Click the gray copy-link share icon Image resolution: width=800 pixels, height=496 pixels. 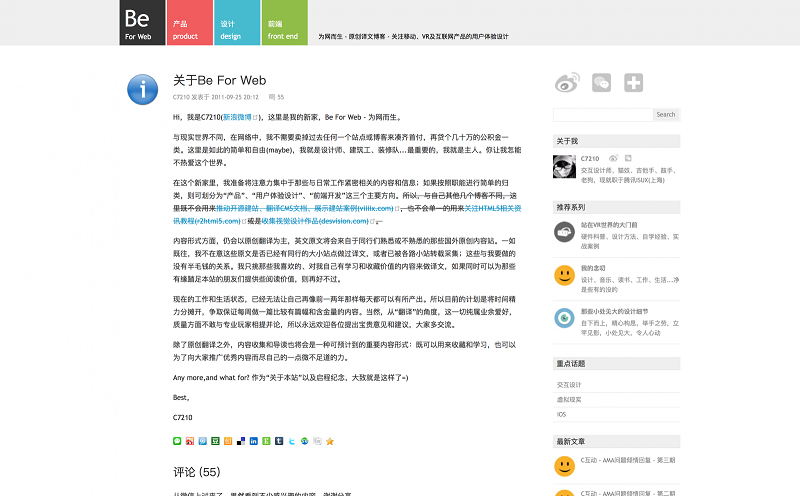[317, 441]
